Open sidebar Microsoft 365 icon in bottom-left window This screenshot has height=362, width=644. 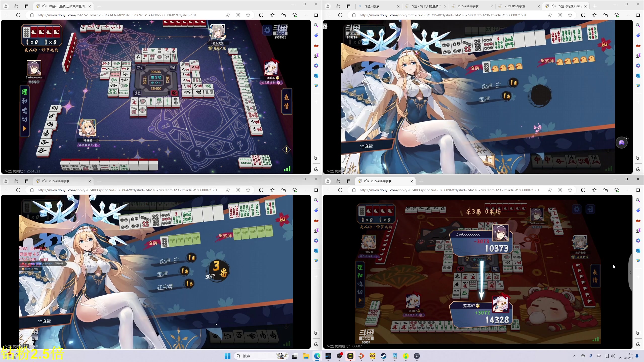coord(316,241)
